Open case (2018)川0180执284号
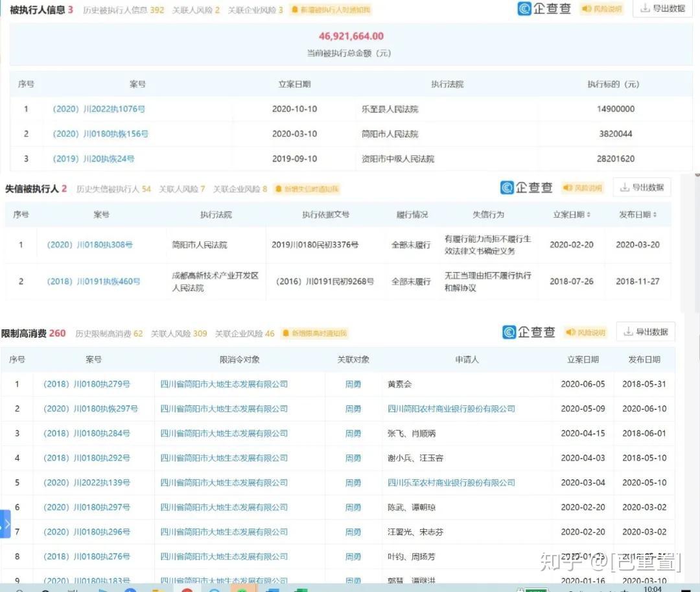700x592 pixels. [87, 433]
